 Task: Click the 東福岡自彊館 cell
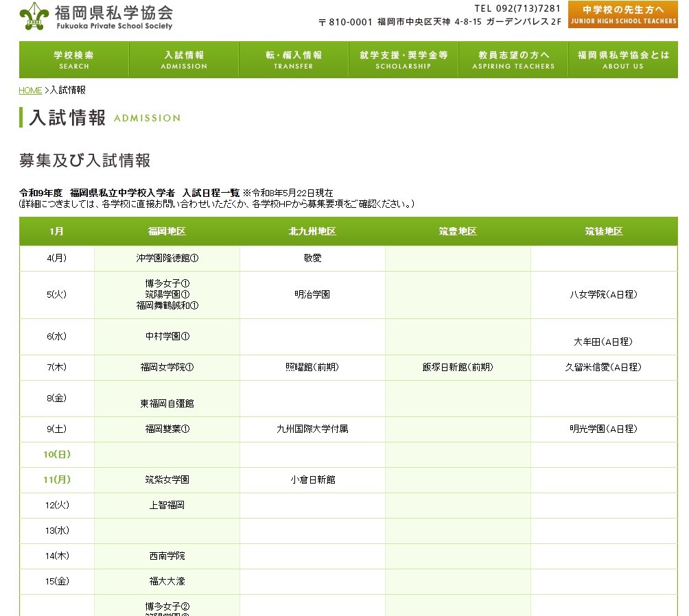tap(167, 399)
